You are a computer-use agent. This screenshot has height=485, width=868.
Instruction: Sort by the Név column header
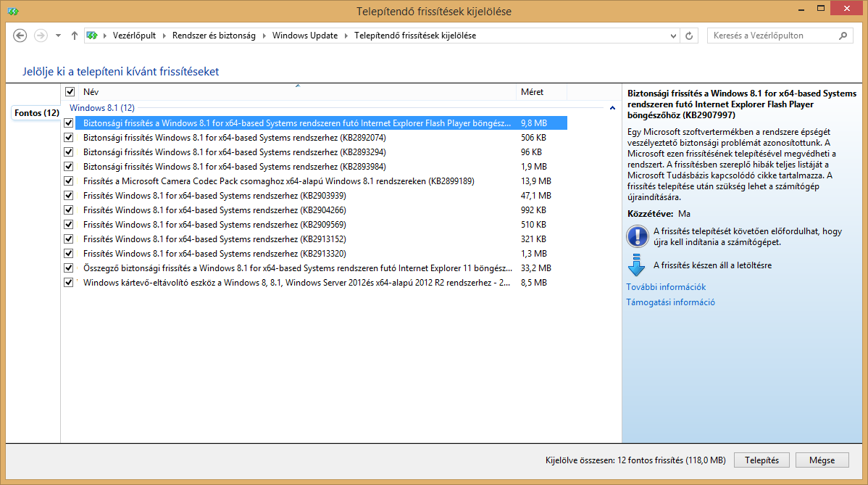coord(297,92)
